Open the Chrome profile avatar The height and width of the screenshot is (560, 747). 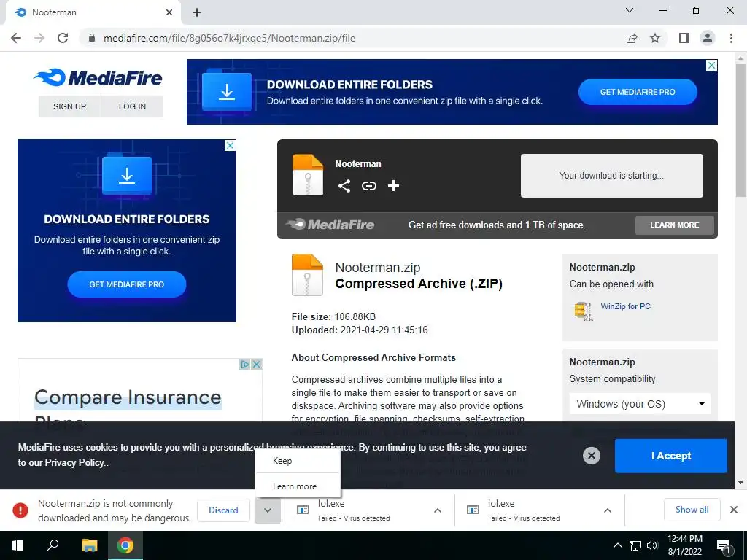[x=708, y=38]
